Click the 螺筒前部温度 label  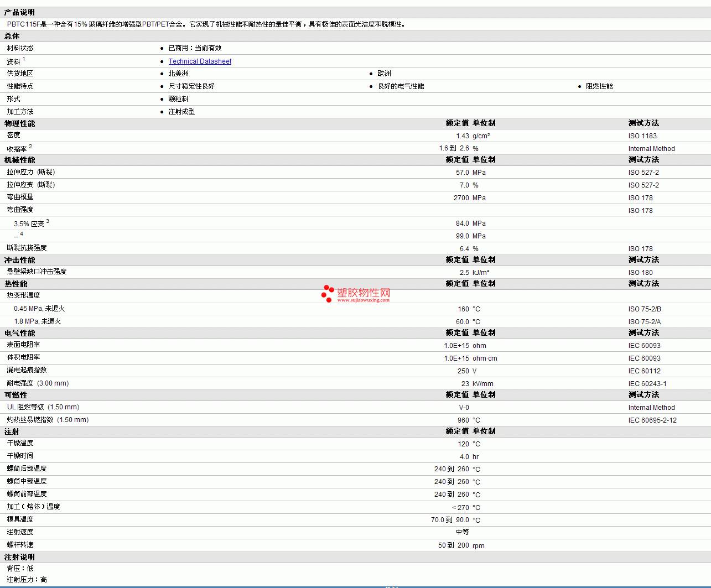(27, 494)
